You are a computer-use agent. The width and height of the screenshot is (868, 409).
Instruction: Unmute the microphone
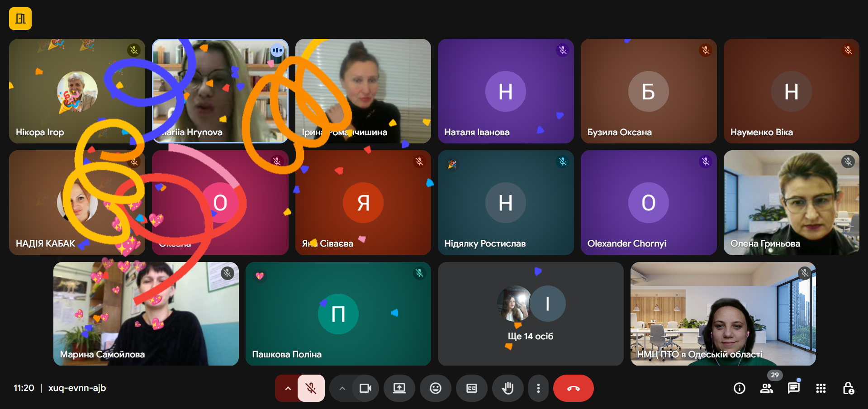[x=311, y=388]
